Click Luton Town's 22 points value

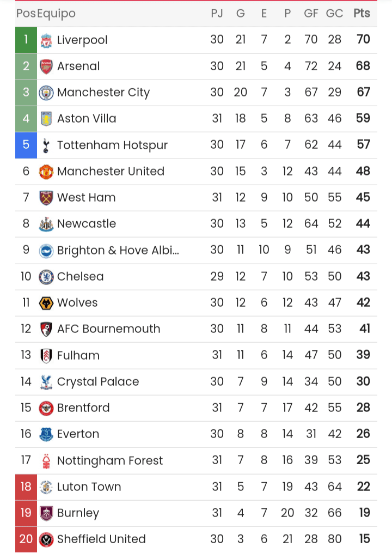363,487
